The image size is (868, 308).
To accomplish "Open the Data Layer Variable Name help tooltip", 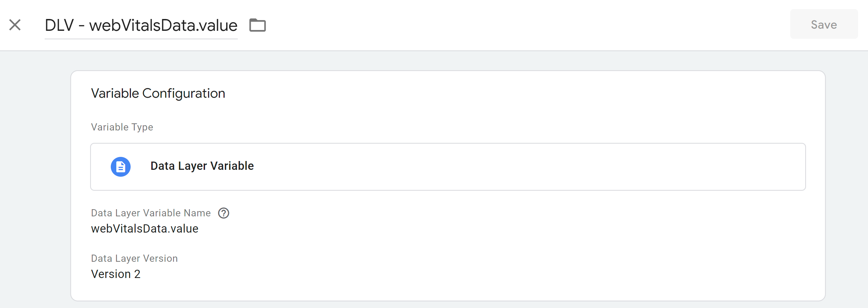I will pyautogui.click(x=224, y=213).
